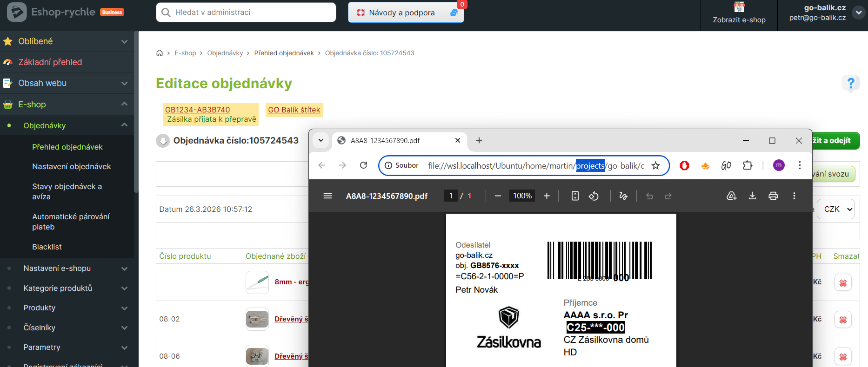Delete first product row with red X
The image size is (868, 367).
[843, 283]
